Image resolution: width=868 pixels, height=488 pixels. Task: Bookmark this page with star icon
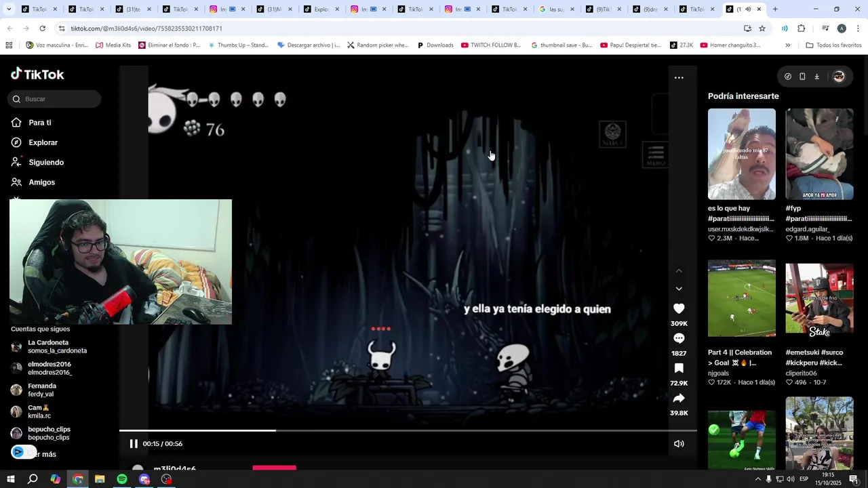762,28
